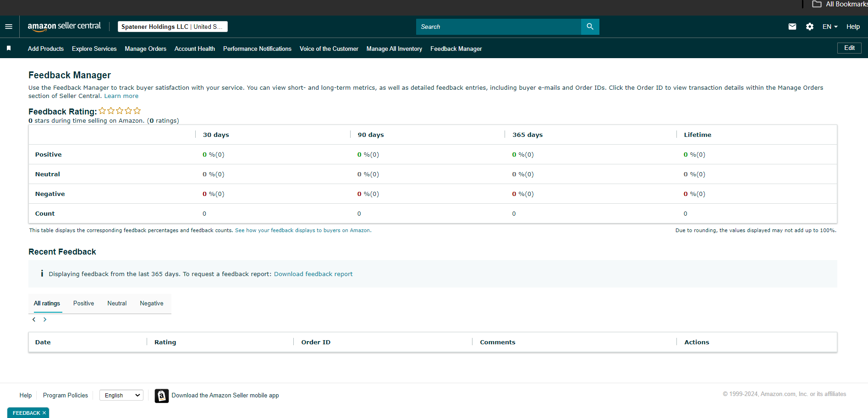Switch to the Positive ratings tab
The image size is (868, 418).
pos(83,304)
